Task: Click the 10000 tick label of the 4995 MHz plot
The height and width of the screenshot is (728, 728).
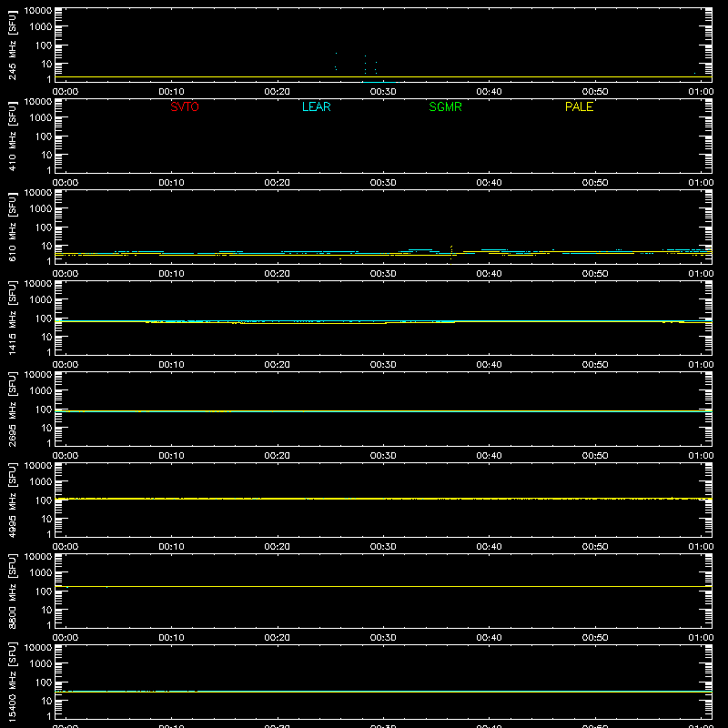Action: tap(38, 466)
